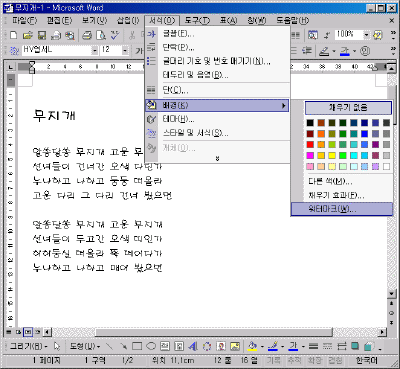
Task: Select the Rectangle shape tool
Action: point(137,346)
